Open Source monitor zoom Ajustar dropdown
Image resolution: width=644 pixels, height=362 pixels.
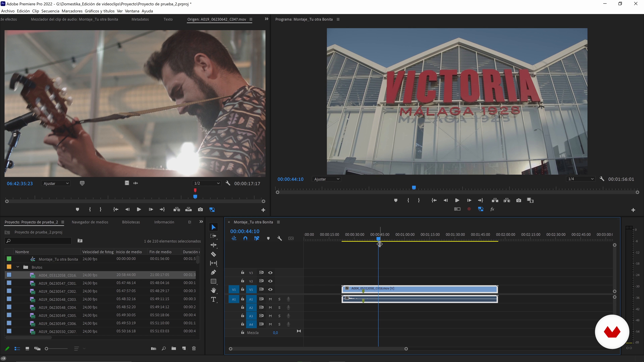click(x=56, y=183)
